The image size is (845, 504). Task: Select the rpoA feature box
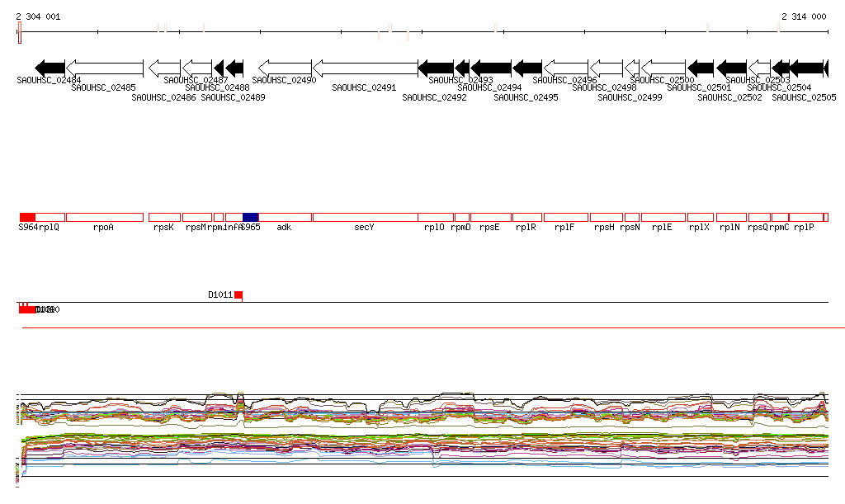pos(105,217)
